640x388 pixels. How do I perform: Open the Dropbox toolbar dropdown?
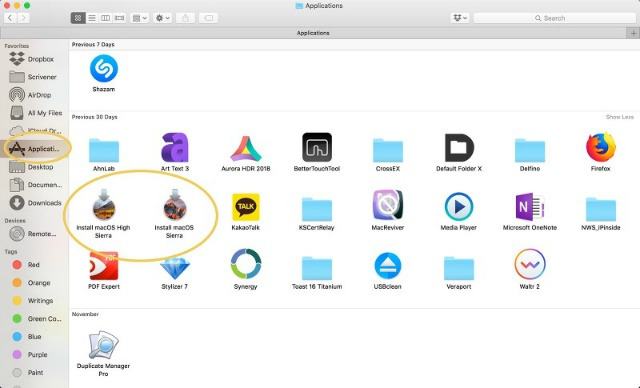click(x=460, y=18)
